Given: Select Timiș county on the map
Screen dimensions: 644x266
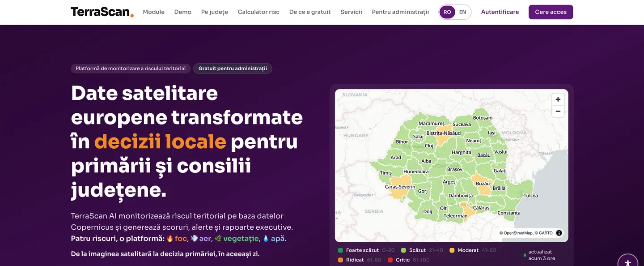Looking at the screenshot, I should pos(386,173).
